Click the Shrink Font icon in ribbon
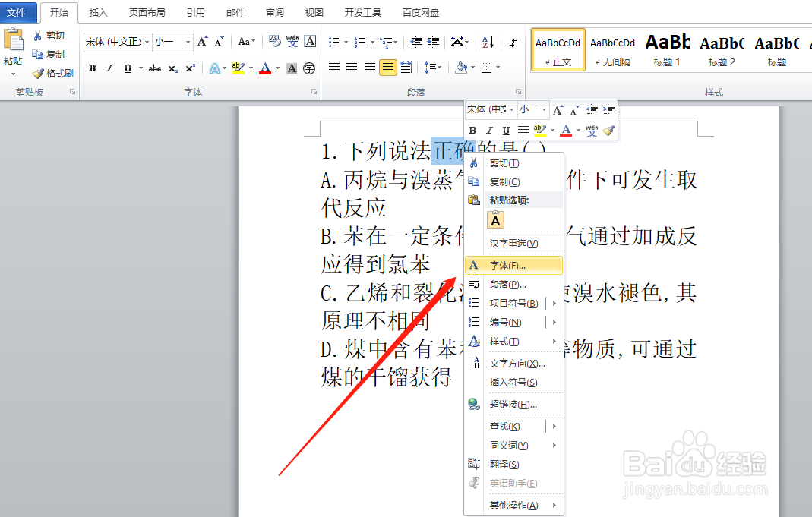The height and width of the screenshot is (517, 812). pos(220,42)
